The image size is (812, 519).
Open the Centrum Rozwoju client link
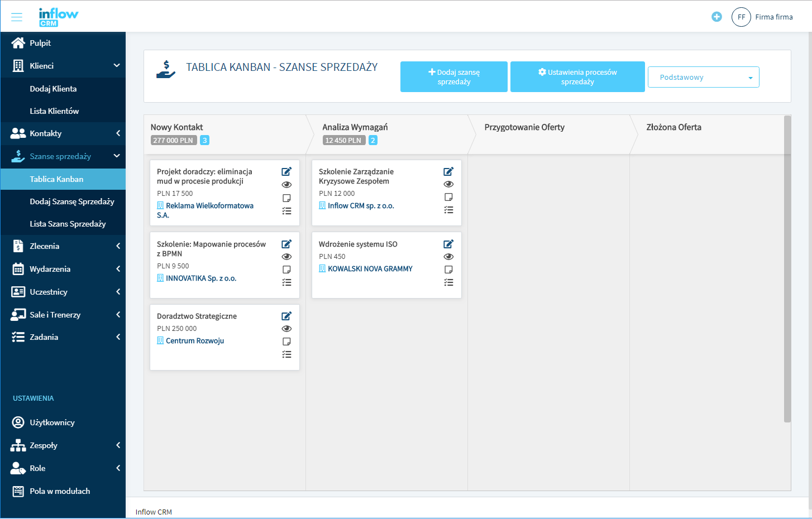click(194, 341)
